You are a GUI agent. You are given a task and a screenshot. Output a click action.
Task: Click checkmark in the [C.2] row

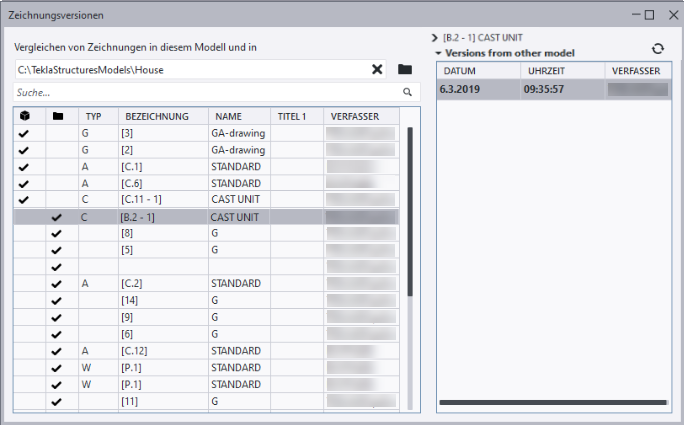(x=56, y=284)
